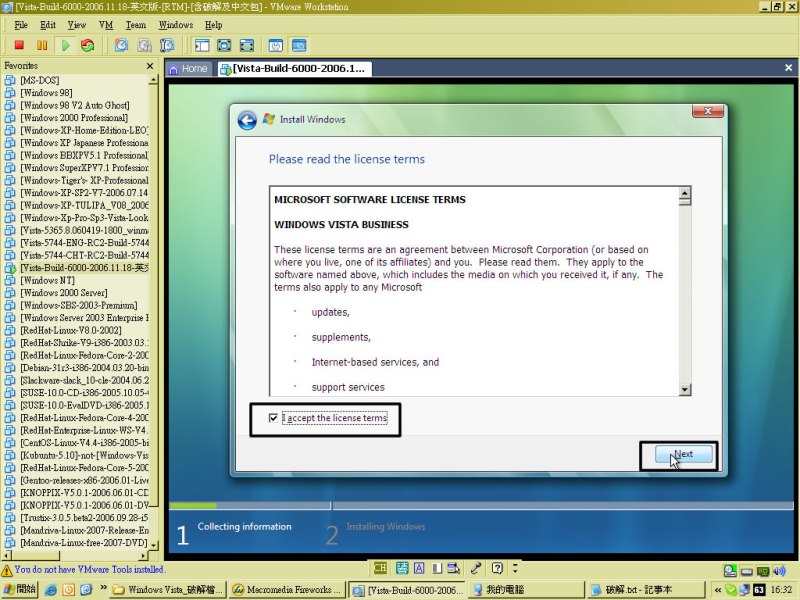
Task: Click the VMware Tools warning icon in status bar
Action: tap(7, 570)
